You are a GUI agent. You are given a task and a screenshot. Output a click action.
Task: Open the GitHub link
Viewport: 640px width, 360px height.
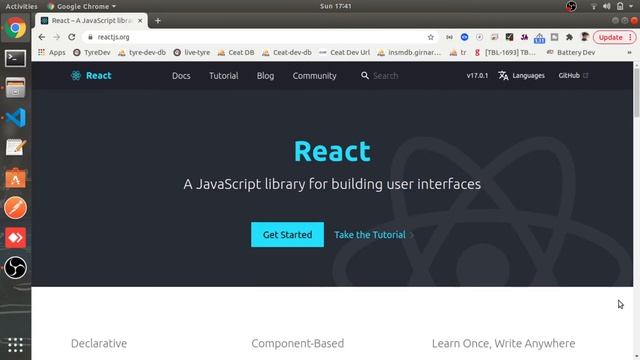pyautogui.click(x=573, y=76)
